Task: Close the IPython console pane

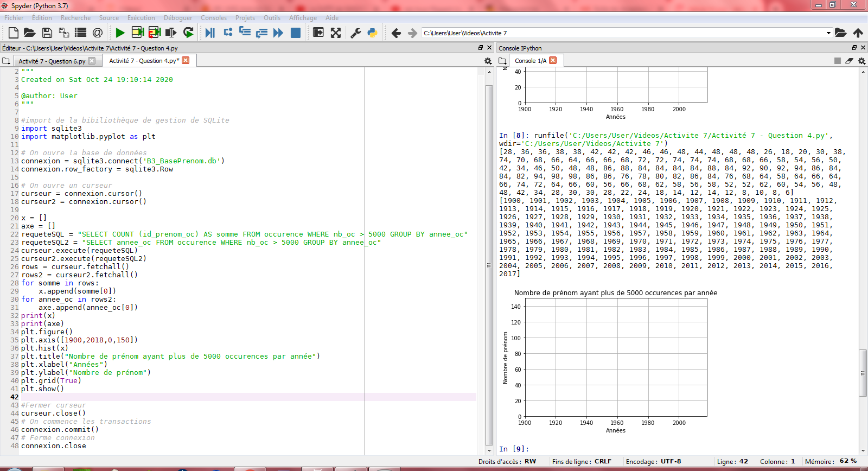Action: (x=863, y=48)
